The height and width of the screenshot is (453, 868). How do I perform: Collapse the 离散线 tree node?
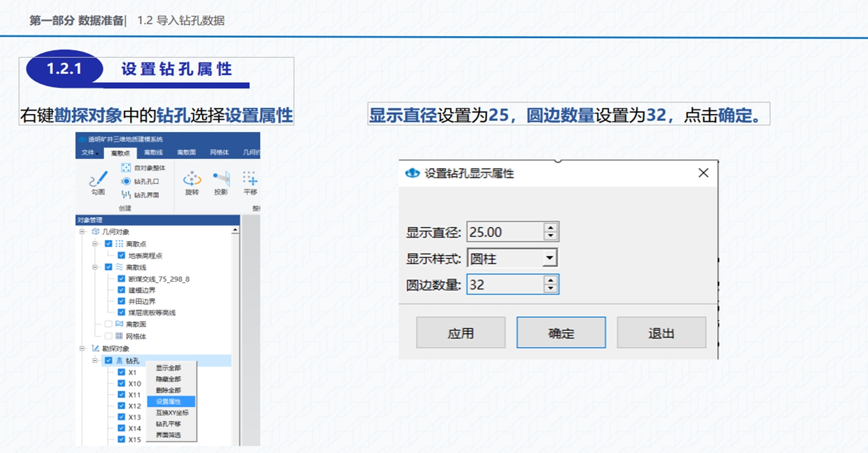point(95,267)
